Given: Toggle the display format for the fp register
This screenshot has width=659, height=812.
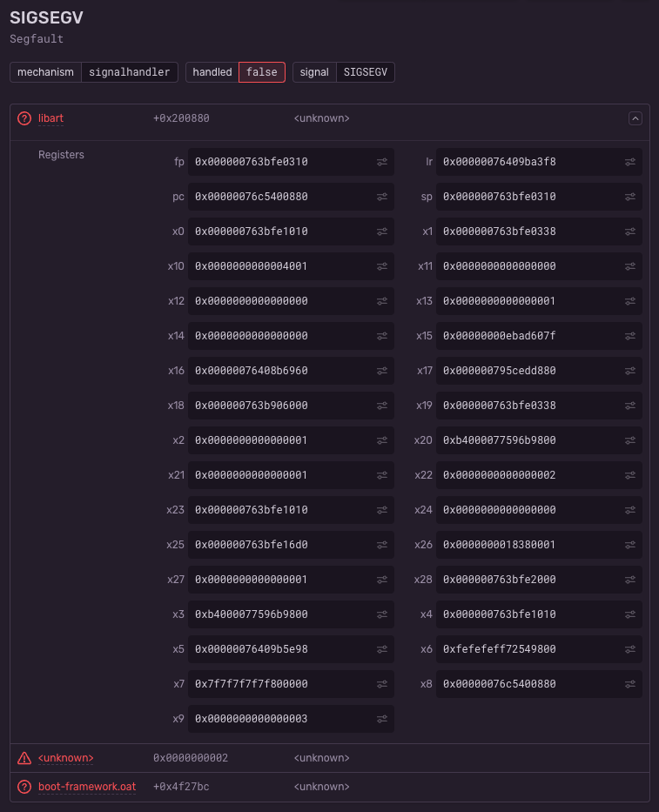Looking at the screenshot, I should [381, 162].
